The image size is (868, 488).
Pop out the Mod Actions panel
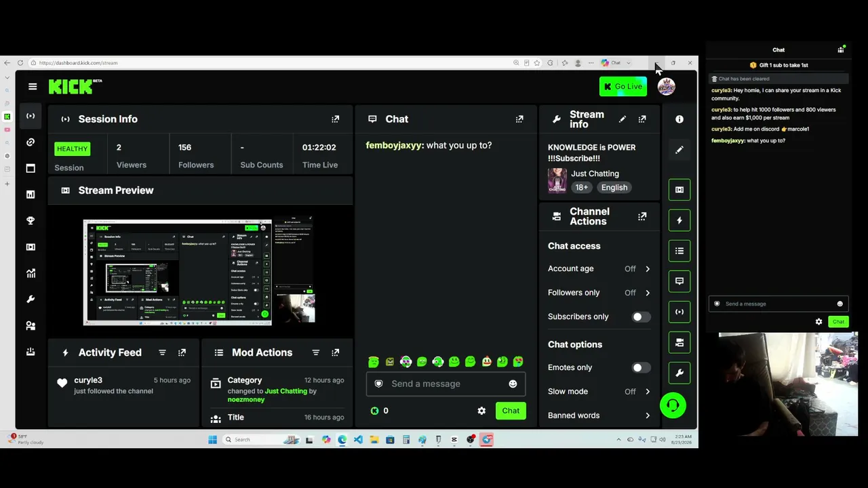tap(335, 352)
